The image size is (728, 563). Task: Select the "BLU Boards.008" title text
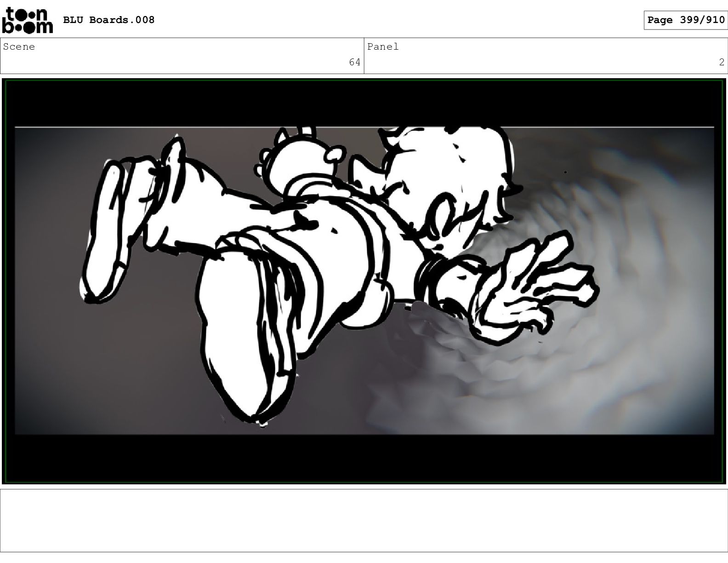click(x=108, y=20)
